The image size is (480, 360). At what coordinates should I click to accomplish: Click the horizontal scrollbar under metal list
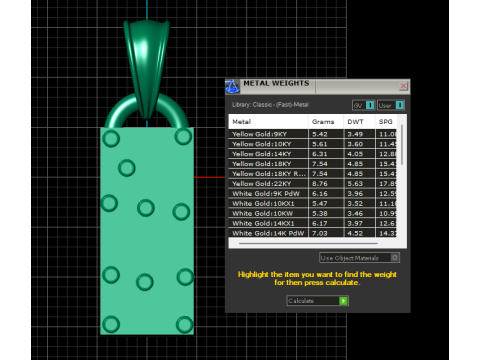coord(308,243)
